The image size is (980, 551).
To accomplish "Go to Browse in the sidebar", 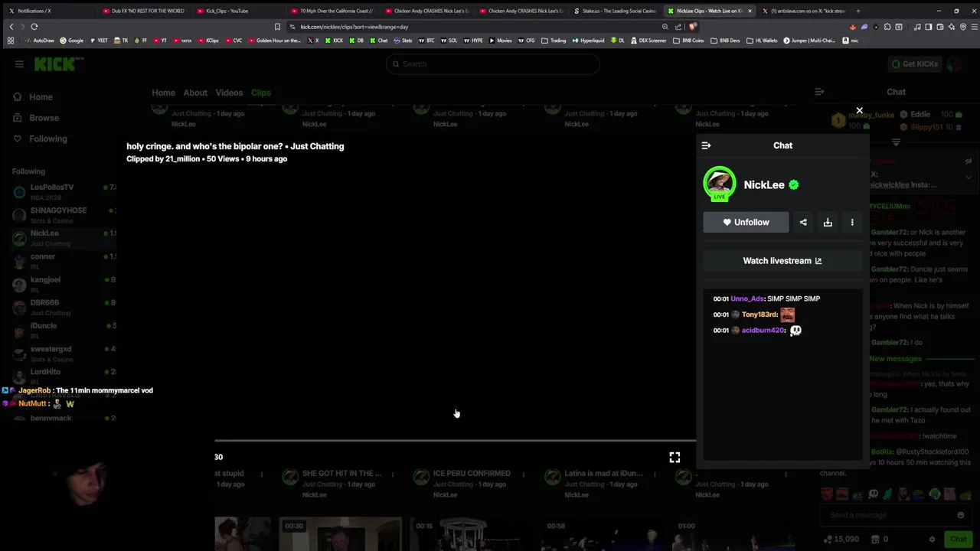I will pyautogui.click(x=44, y=118).
